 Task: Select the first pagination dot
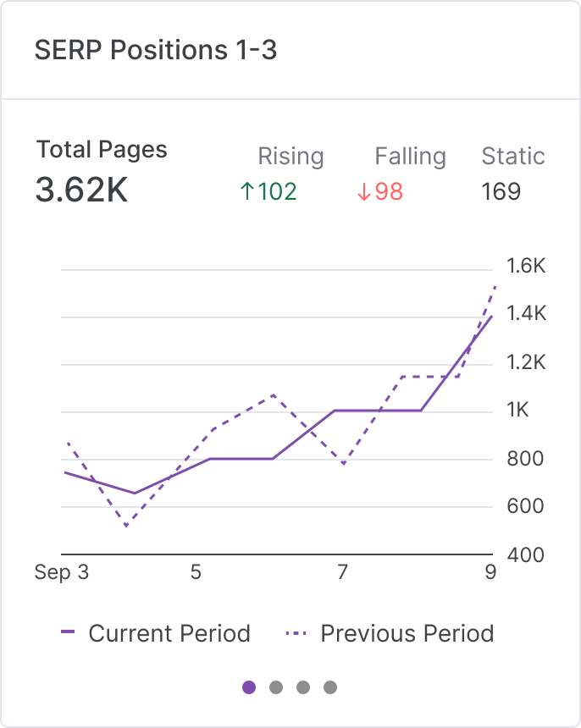tap(249, 687)
